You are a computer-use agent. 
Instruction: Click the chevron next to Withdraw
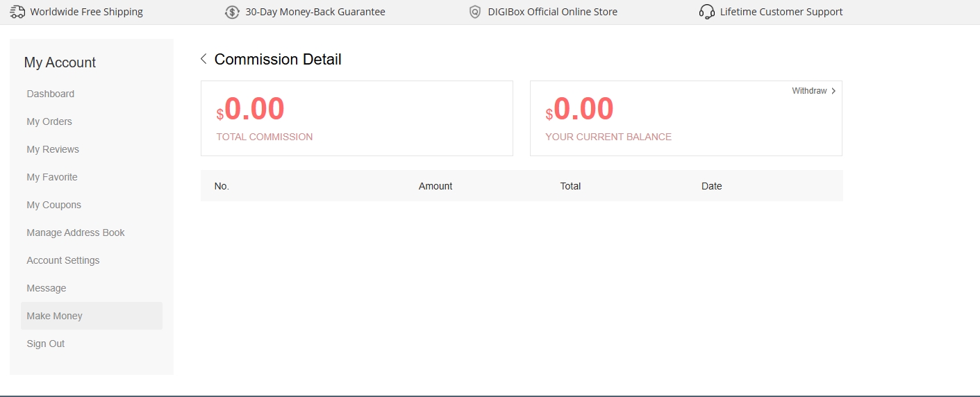tap(833, 91)
